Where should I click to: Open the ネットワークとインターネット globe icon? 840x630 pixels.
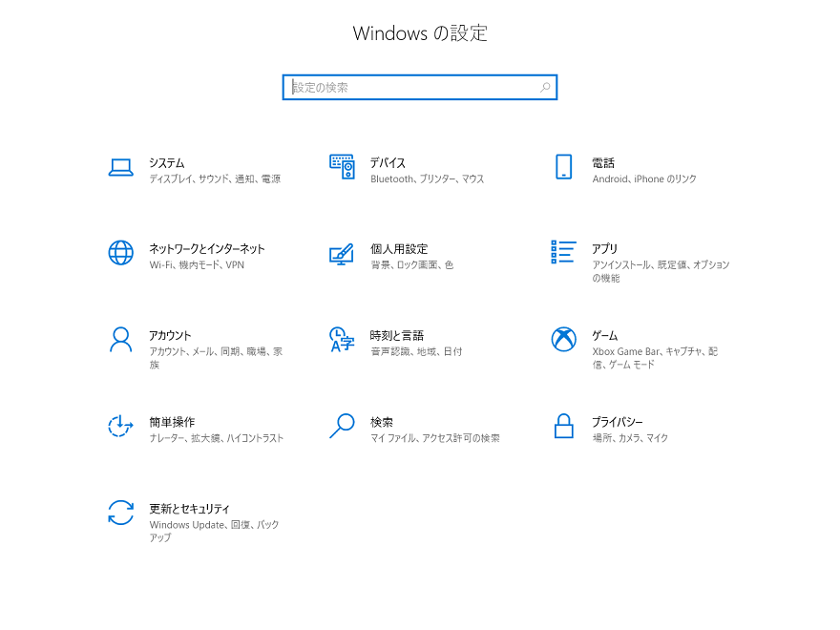(x=120, y=253)
